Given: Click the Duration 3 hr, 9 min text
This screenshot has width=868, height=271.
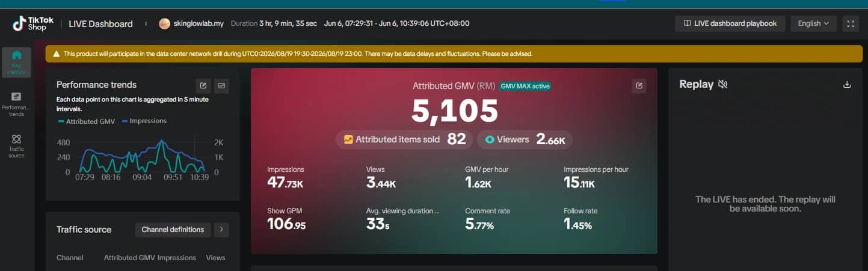Looking at the screenshot, I should (274, 23).
